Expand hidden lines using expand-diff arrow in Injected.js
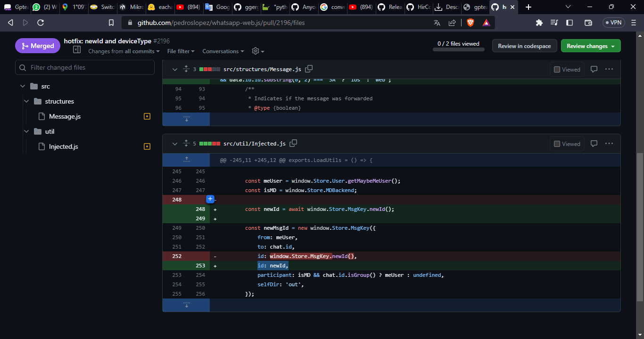 click(186, 160)
